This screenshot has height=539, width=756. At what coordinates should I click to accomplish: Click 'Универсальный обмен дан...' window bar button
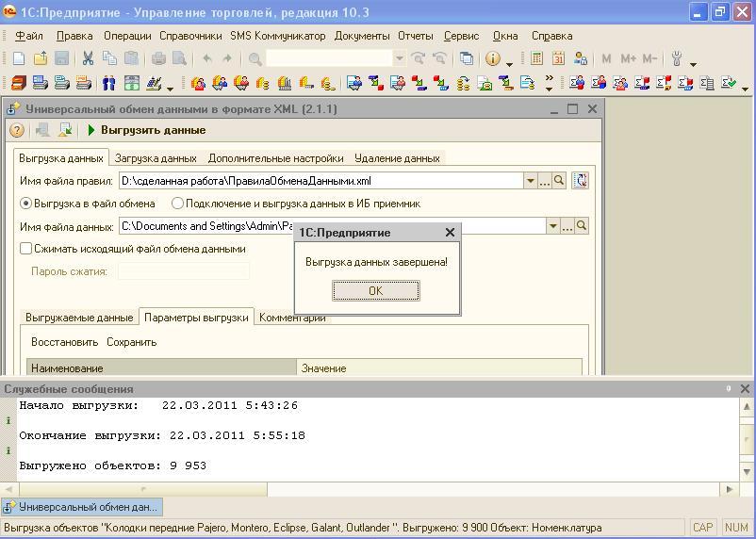point(82,507)
